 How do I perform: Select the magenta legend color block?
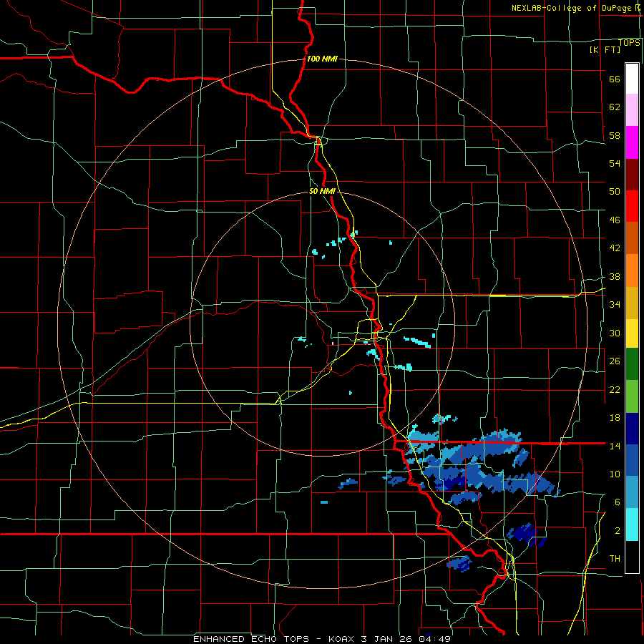pos(632,142)
